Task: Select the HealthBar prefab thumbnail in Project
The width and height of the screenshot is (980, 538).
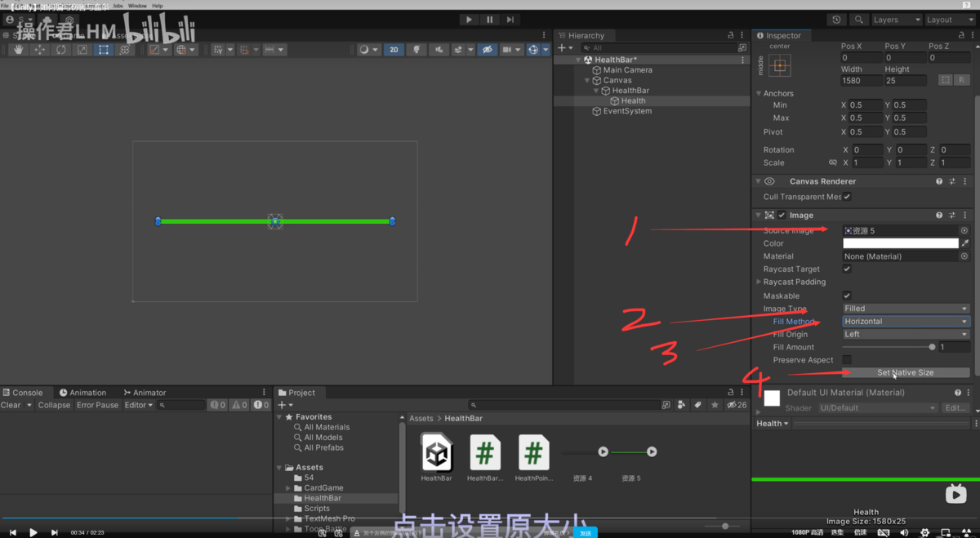Action: (436, 453)
